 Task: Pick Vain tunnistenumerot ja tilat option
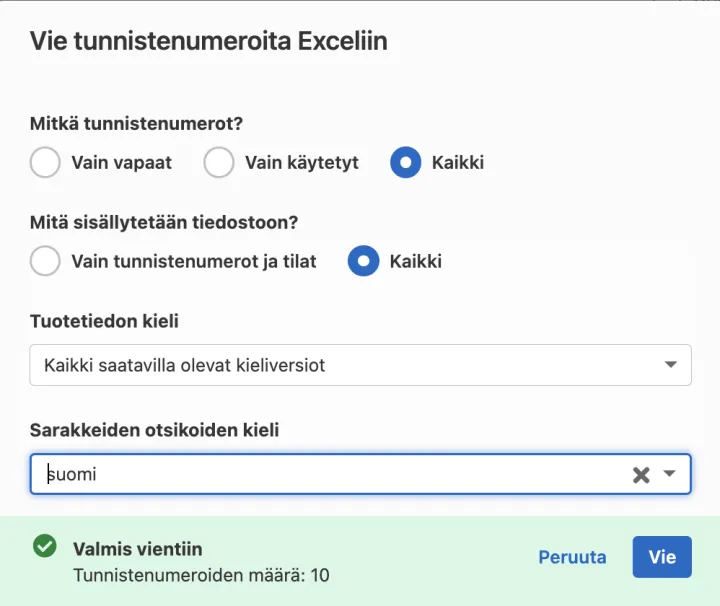point(46,261)
